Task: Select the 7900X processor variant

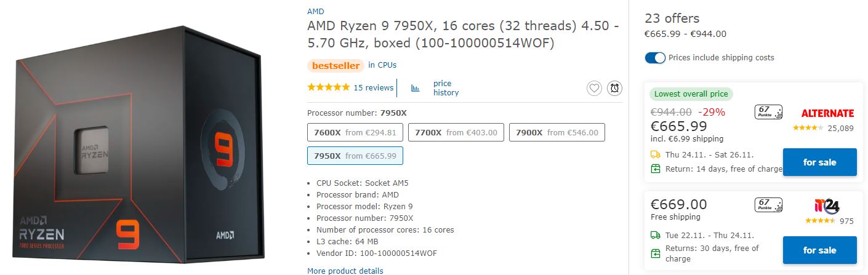Action: click(557, 132)
